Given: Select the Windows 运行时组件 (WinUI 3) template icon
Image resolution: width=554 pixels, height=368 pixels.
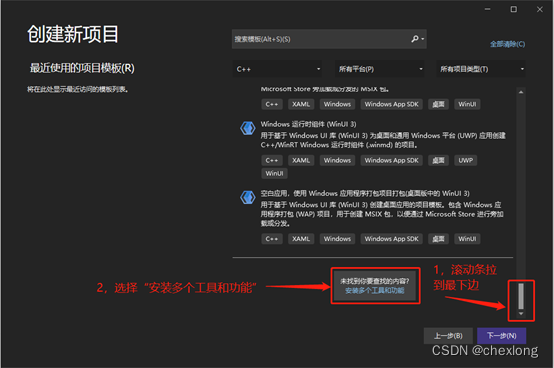Looking at the screenshot, I should point(248,128).
